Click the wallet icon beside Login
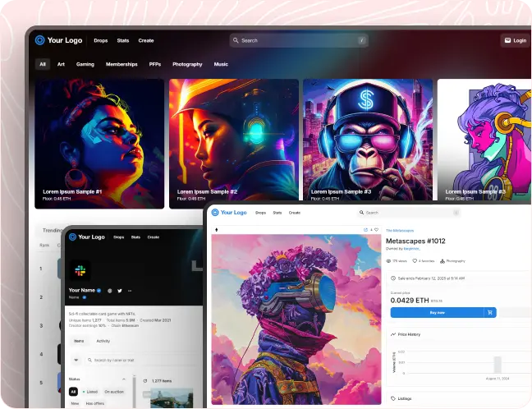The image size is (532, 409). (507, 40)
